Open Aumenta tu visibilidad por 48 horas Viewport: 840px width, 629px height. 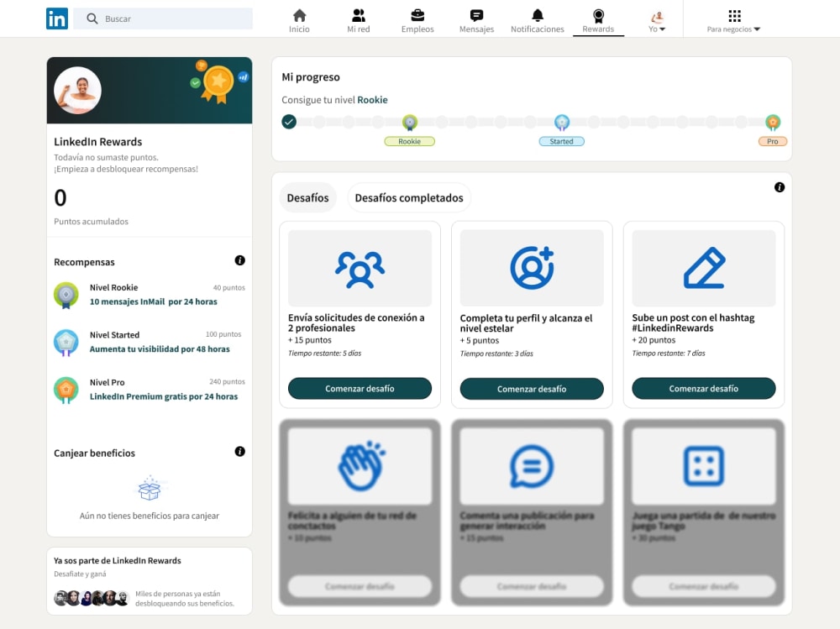click(160, 349)
